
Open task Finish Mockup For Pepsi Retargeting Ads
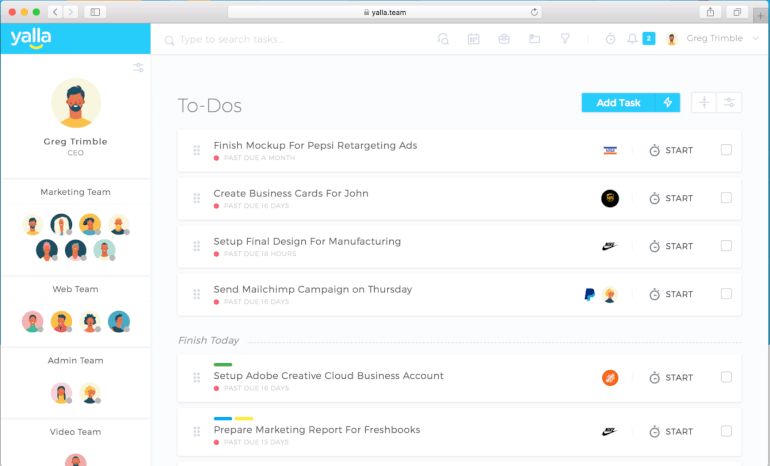pos(315,145)
